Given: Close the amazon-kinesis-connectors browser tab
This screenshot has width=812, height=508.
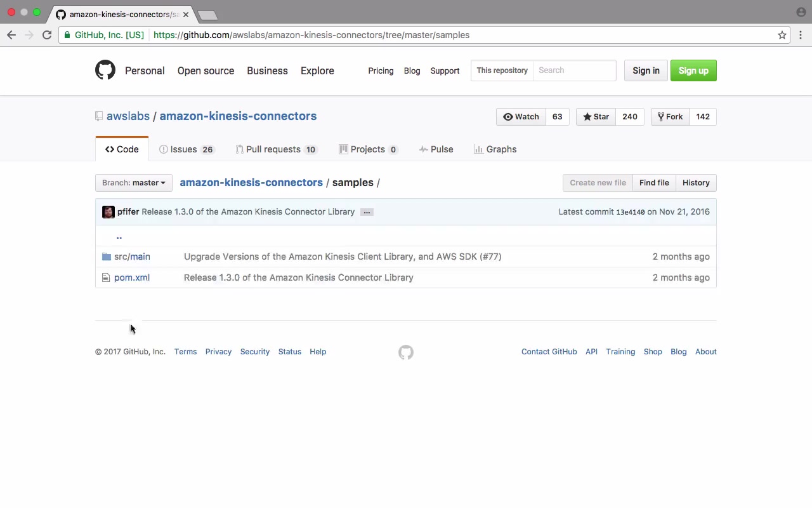Looking at the screenshot, I should coord(186,14).
